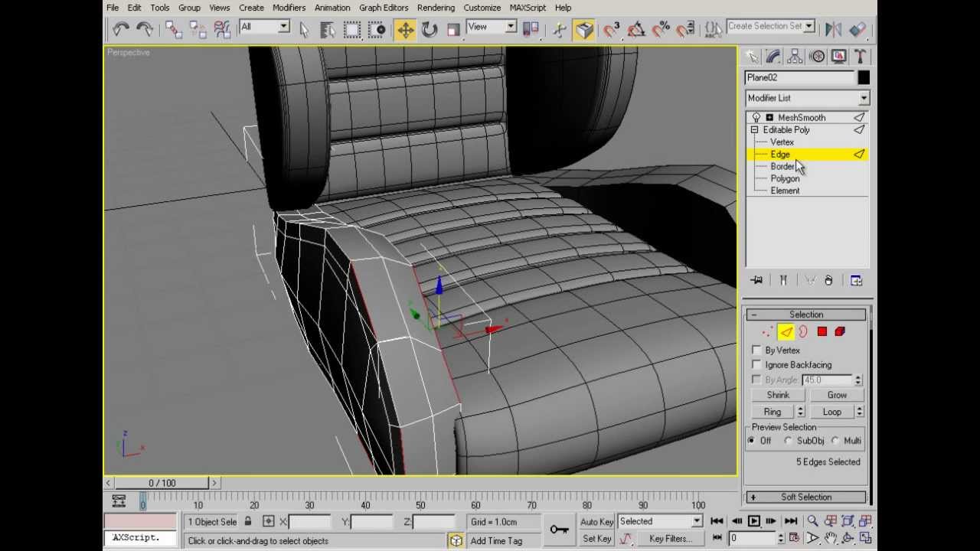This screenshot has width=980, height=551.
Task: Select the Off preview selection radio
Action: coord(753,441)
